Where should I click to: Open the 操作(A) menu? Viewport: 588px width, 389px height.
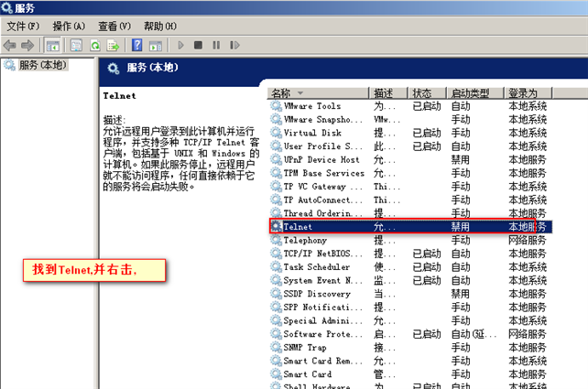(x=69, y=27)
